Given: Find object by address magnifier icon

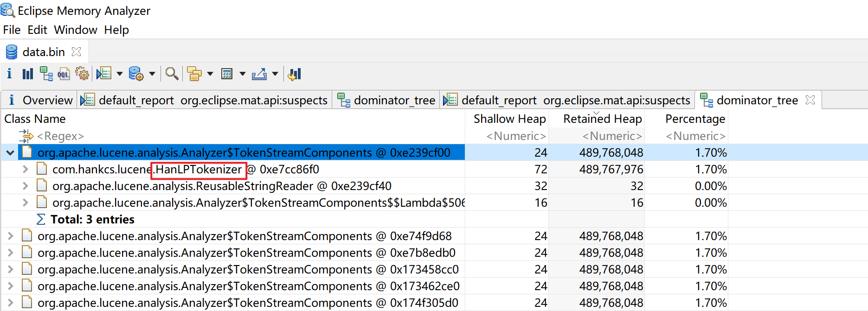Looking at the screenshot, I should (172, 74).
